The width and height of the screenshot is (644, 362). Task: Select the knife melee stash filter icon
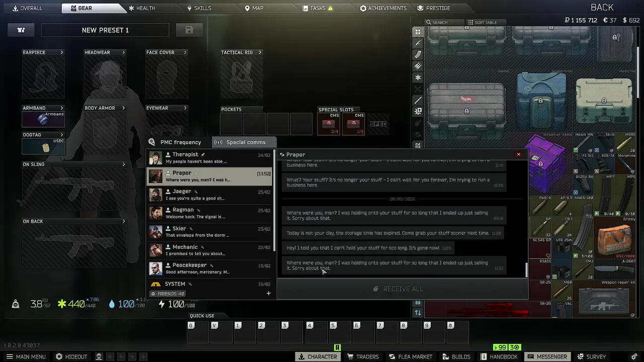tap(418, 101)
